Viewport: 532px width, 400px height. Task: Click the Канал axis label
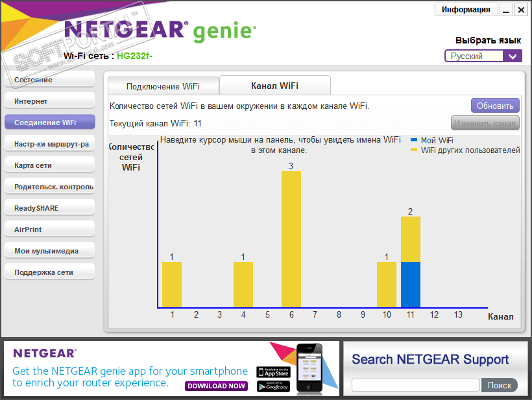point(500,316)
